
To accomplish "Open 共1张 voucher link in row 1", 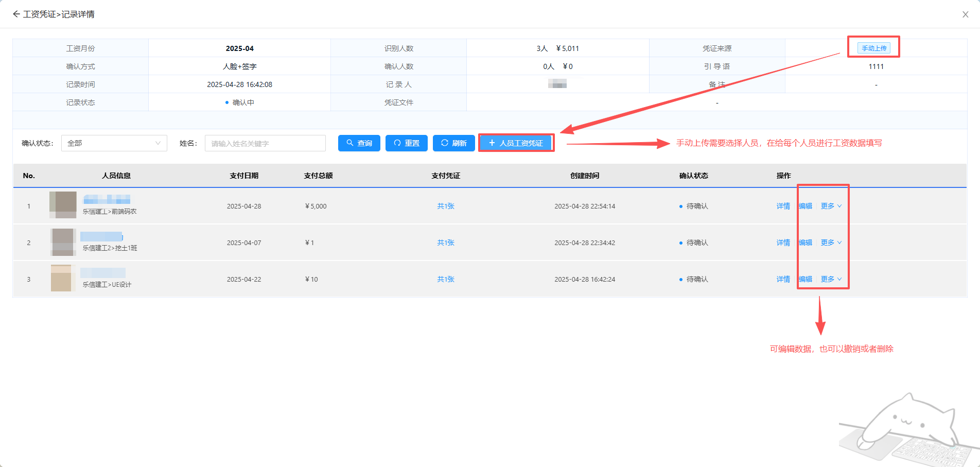I will coord(446,206).
